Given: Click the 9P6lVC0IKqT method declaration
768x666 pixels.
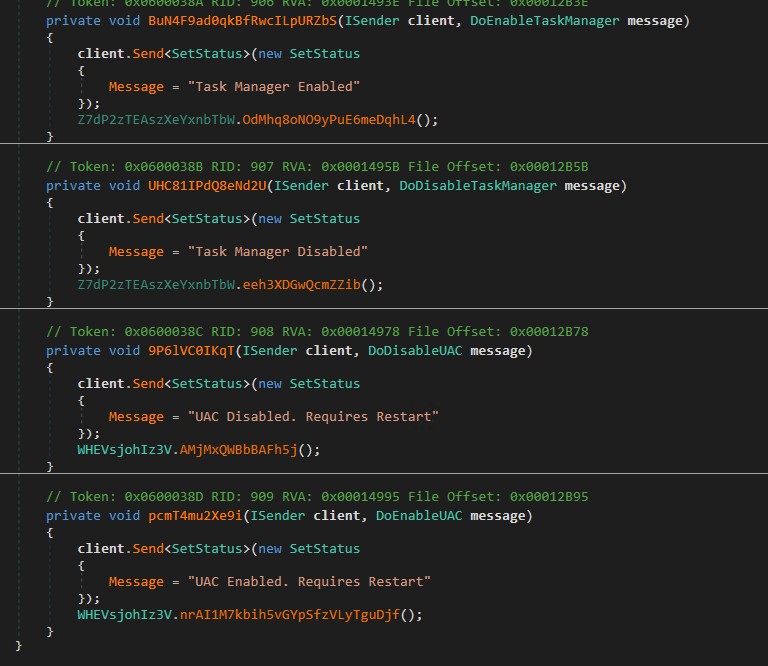Looking at the screenshot, I should point(184,350).
